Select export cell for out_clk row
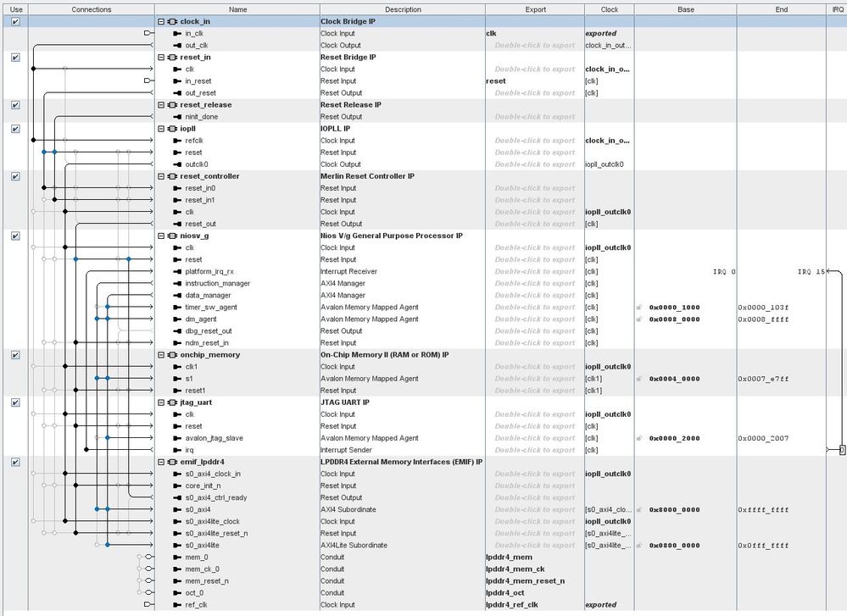 [x=535, y=46]
